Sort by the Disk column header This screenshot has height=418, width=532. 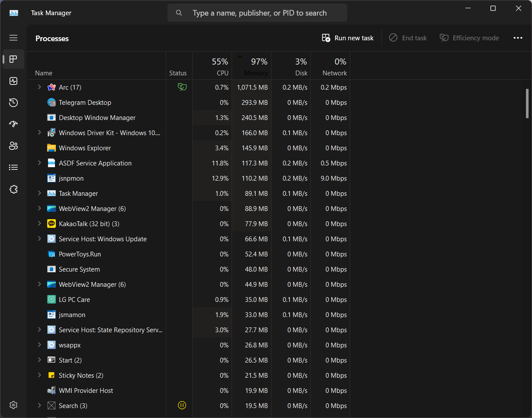[291, 66]
